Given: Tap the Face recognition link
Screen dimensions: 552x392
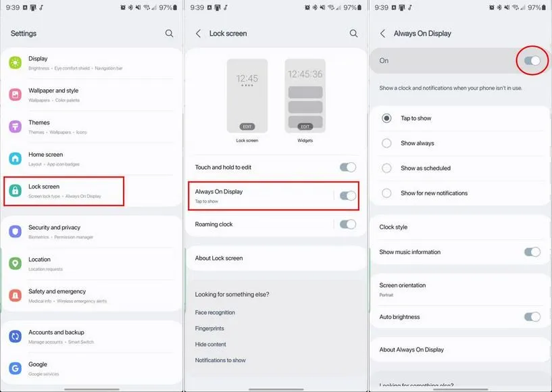Looking at the screenshot, I should point(215,312).
